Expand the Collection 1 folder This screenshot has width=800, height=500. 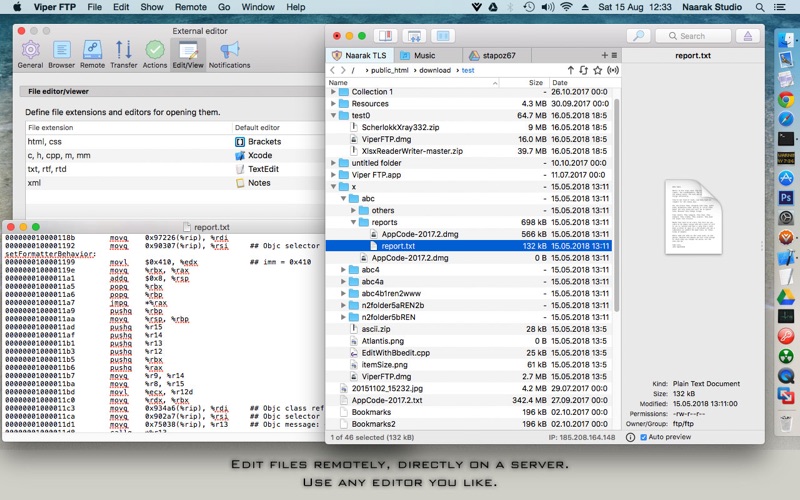click(x=333, y=92)
